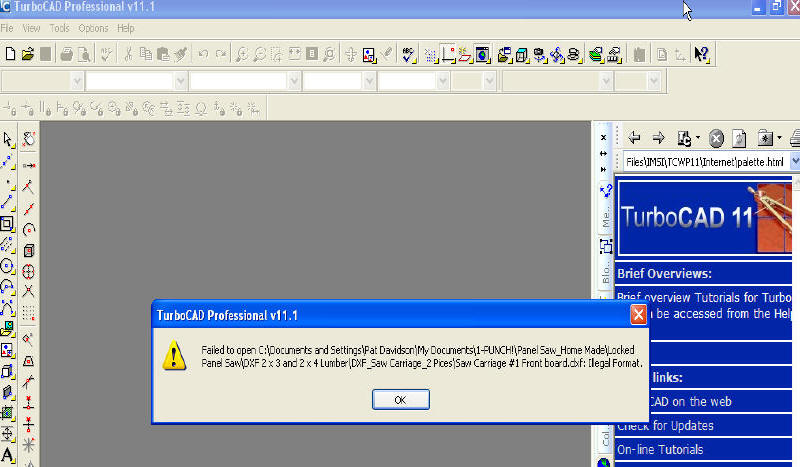The height and width of the screenshot is (467, 800).
Task: Close the error dialog with red X
Action: tap(638, 315)
